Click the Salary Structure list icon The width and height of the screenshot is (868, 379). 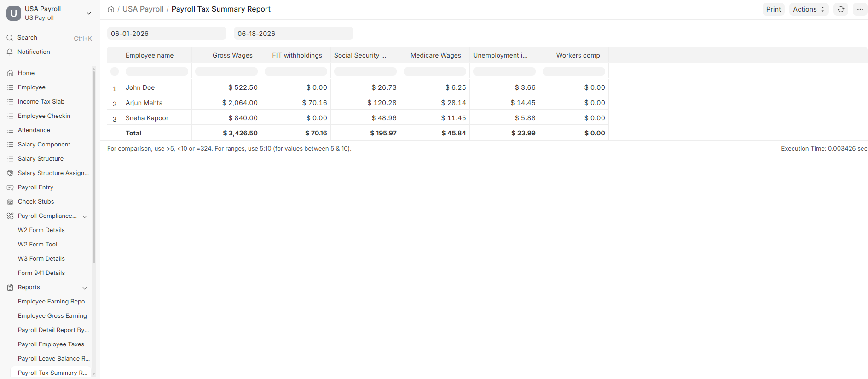point(10,159)
